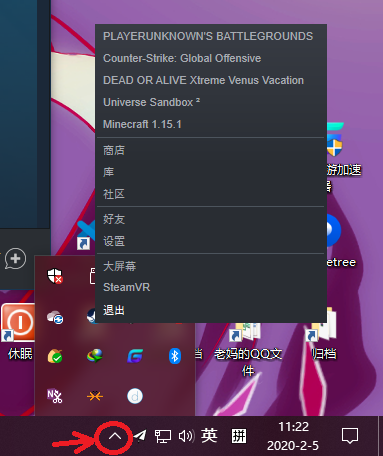
Task: Open 好友 (Friends) from the Steam menu
Action: pos(210,219)
